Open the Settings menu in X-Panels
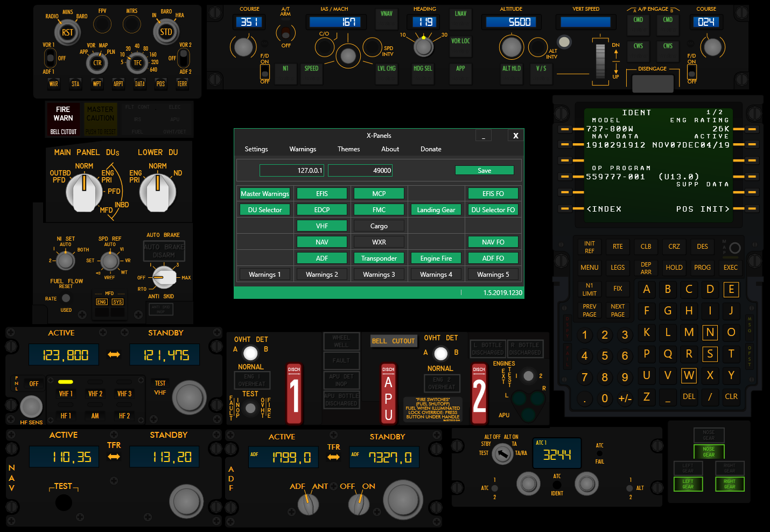The image size is (770, 532). point(256,149)
